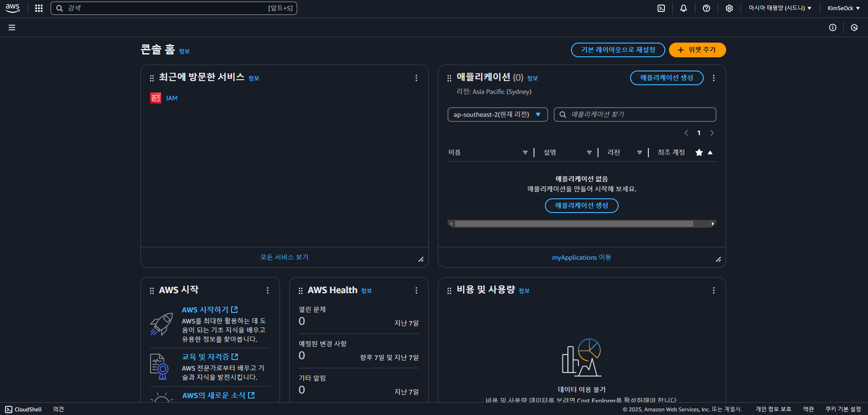Click the info circle icon below the top bar
The image size is (868, 415).
point(833,27)
